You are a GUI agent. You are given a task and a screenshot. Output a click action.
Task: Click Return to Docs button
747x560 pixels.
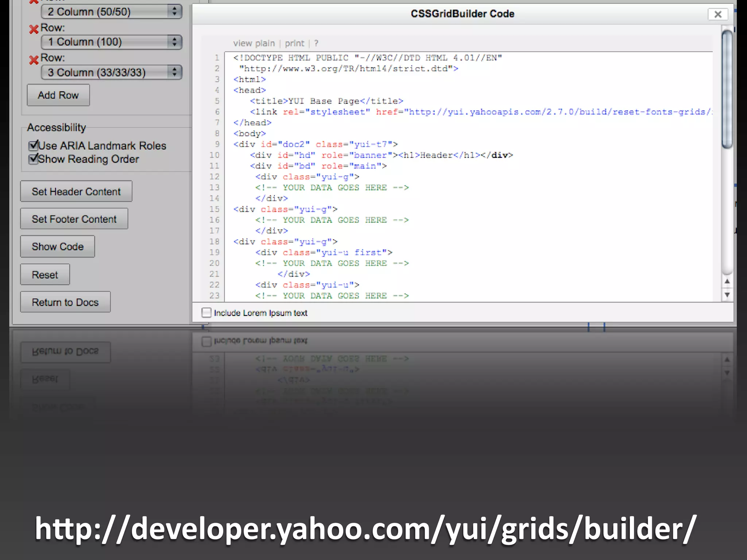coord(65,302)
